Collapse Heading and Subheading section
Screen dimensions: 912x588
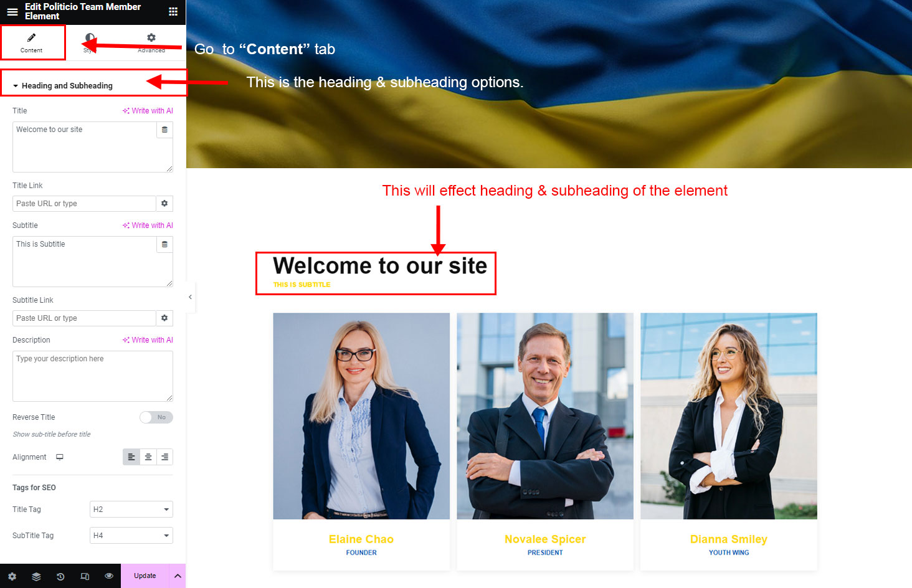click(63, 86)
